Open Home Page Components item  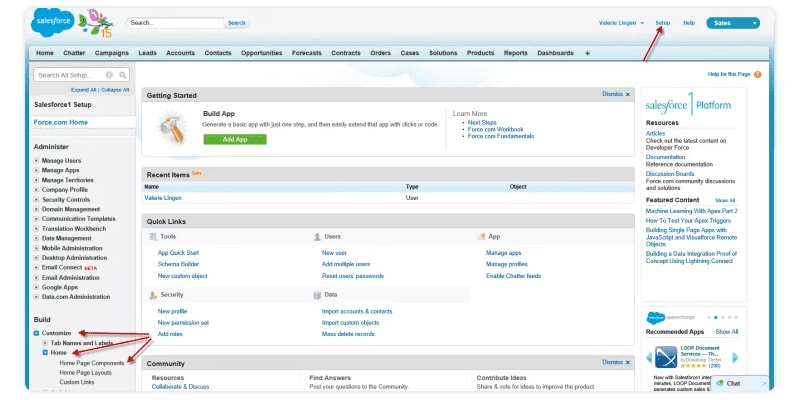coord(92,363)
